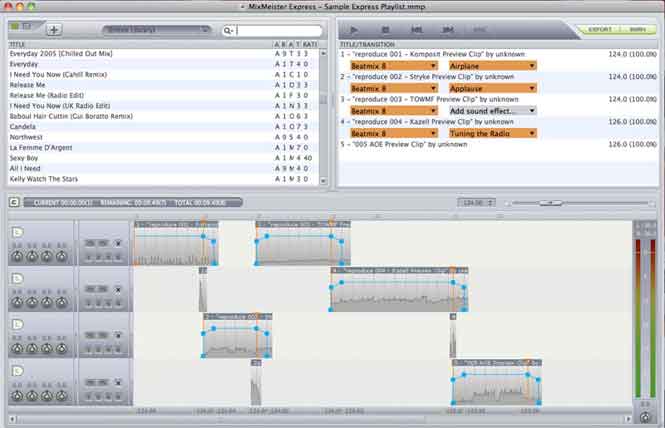Start playback with the Play button
This screenshot has width=665, height=428.
(x=354, y=30)
